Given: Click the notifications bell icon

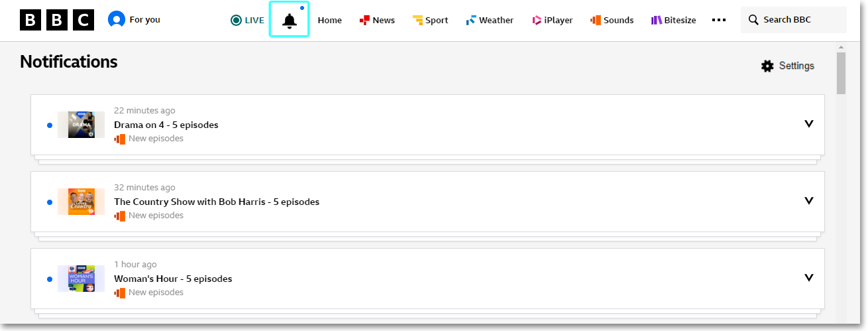Looking at the screenshot, I should pyautogui.click(x=289, y=20).
